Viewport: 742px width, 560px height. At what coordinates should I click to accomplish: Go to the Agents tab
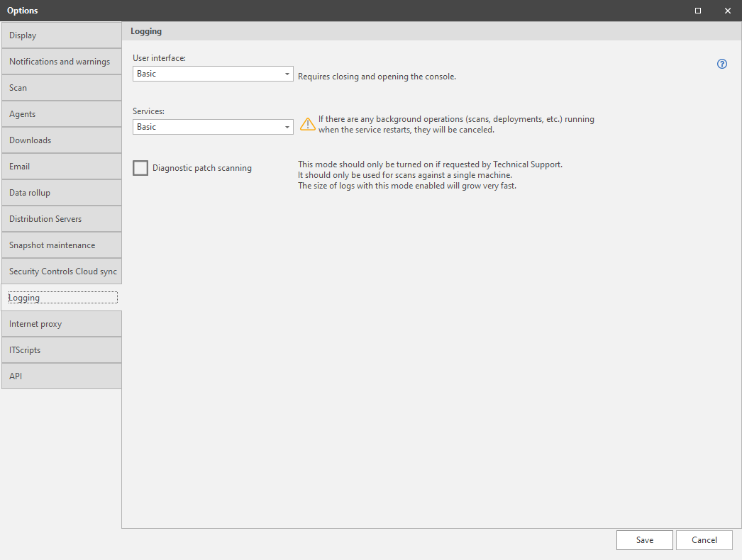[x=62, y=114]
